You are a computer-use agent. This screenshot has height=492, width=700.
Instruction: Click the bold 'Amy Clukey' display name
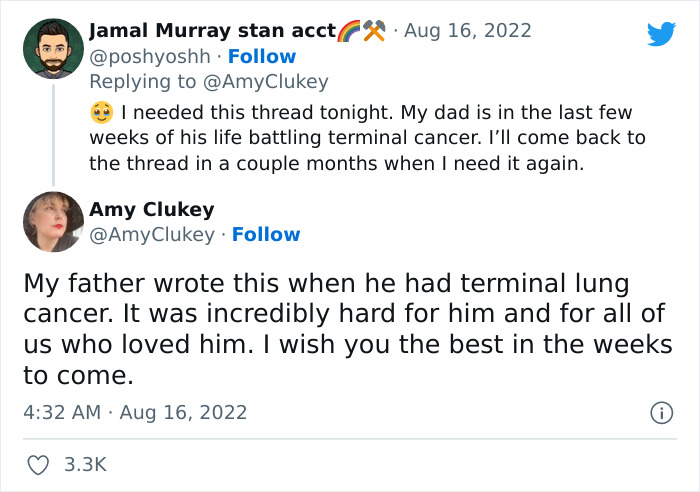(152, 210)
